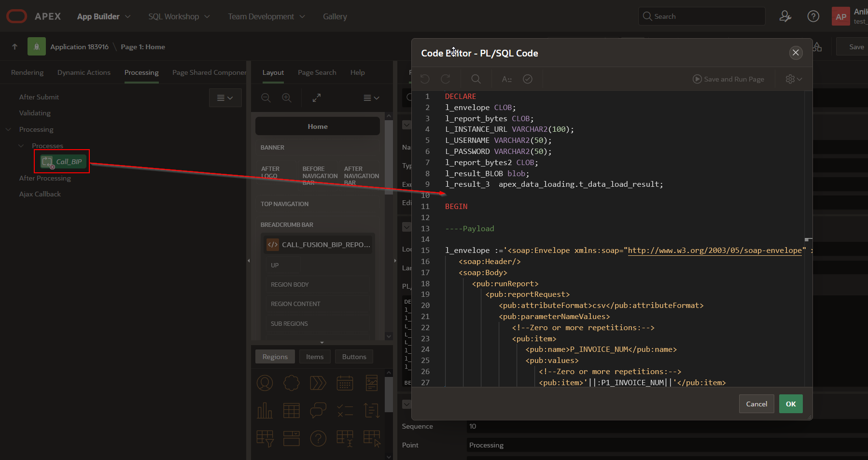
Task: Open the processing tree options menu
Action: [225, 98]
